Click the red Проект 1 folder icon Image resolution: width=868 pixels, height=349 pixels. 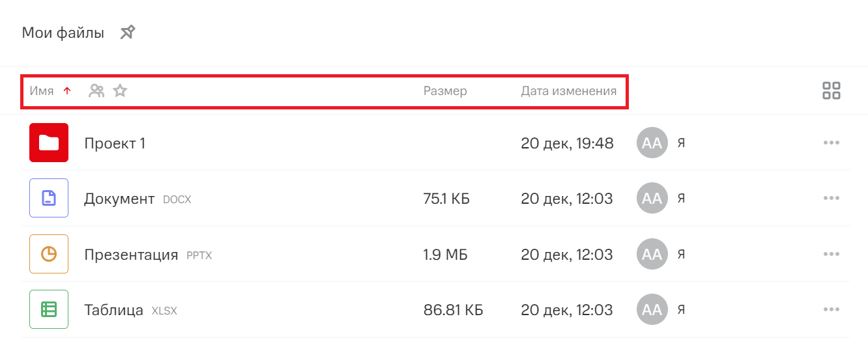click(x=49, y=143)
